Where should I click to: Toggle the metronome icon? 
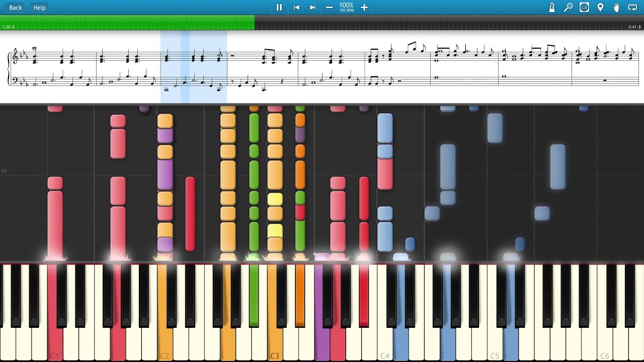(552, 8)
